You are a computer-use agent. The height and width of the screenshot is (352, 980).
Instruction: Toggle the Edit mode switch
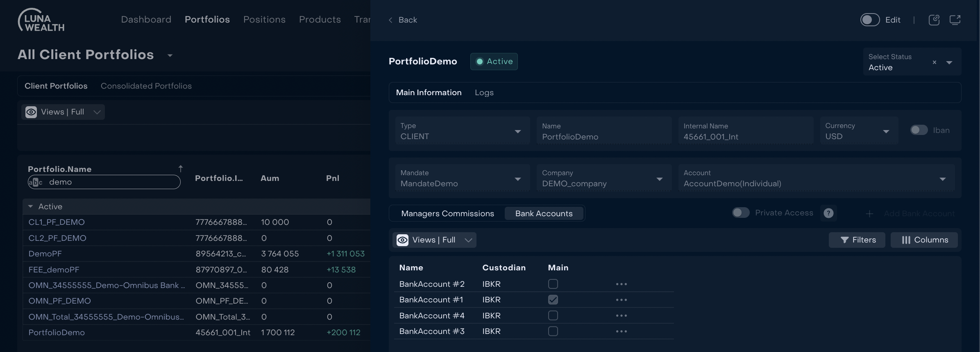(x=869, y=20)
